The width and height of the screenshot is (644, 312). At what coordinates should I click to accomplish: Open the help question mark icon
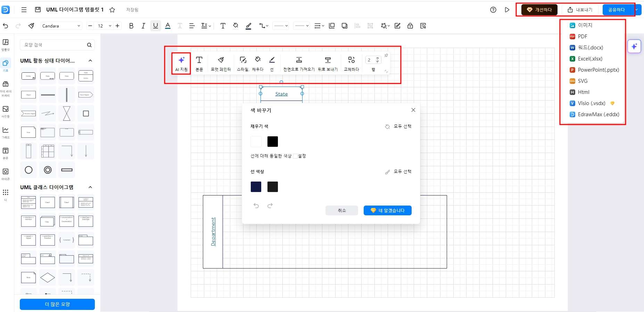coord(493,10)
